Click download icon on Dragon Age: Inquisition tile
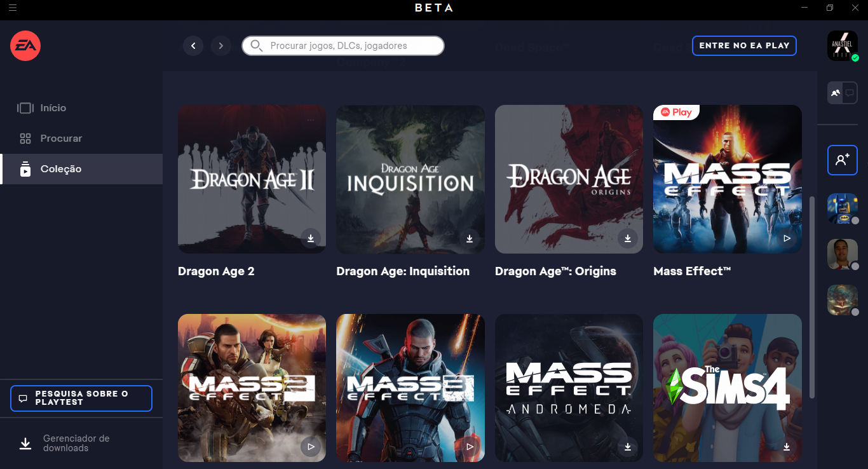The image size is (868, 469). pos(470,238)
